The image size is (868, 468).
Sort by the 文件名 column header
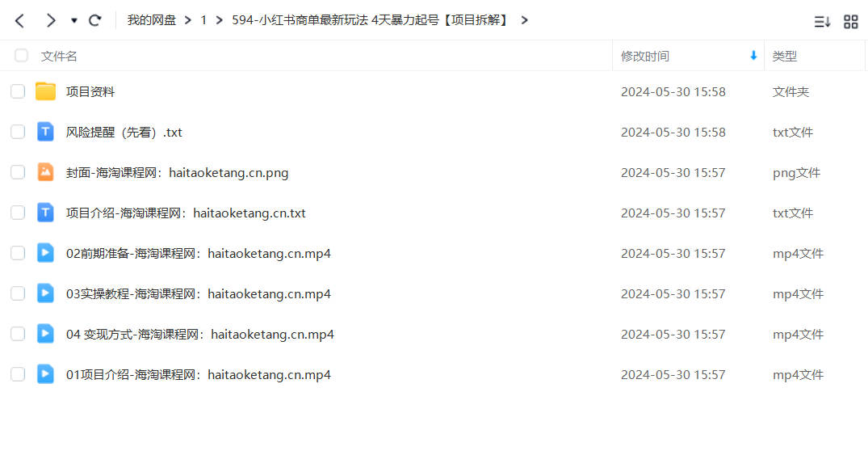point(59,56)
